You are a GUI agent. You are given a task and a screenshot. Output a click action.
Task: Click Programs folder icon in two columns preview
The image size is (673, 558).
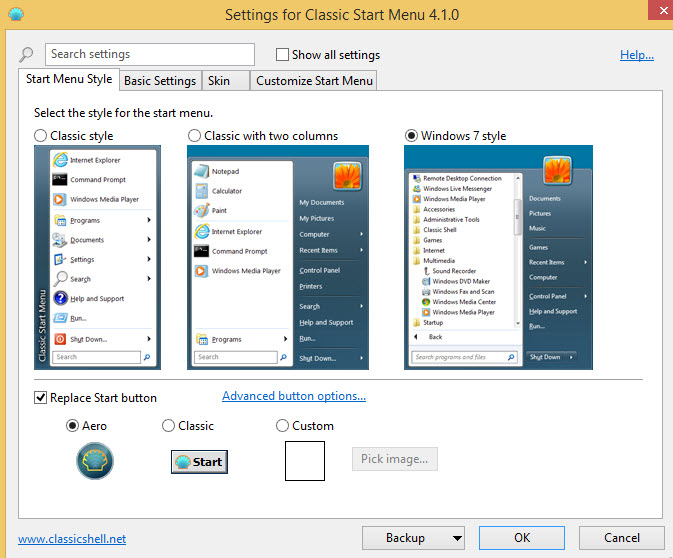[202, 339]
